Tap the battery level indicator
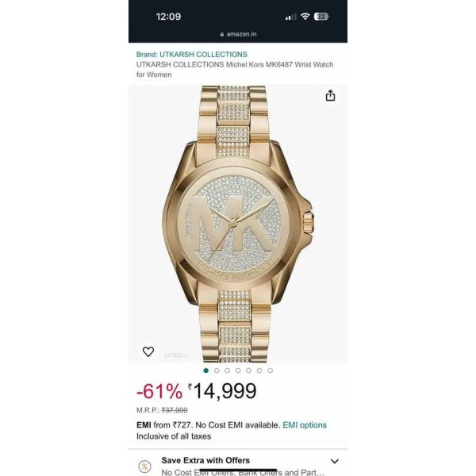 click(x=321, y=17)
